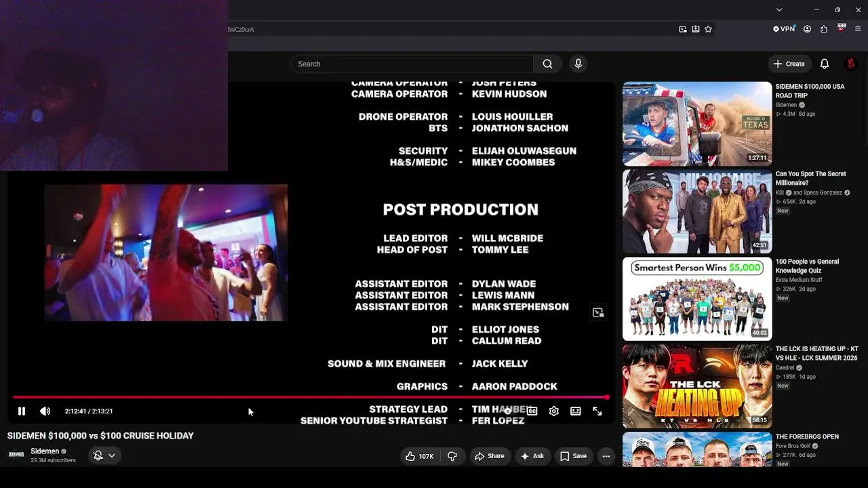Image resolution: width=868 pixels, height=488 pixels.
Task: Toggle the browser VPN button
Action: pos(784,29)
